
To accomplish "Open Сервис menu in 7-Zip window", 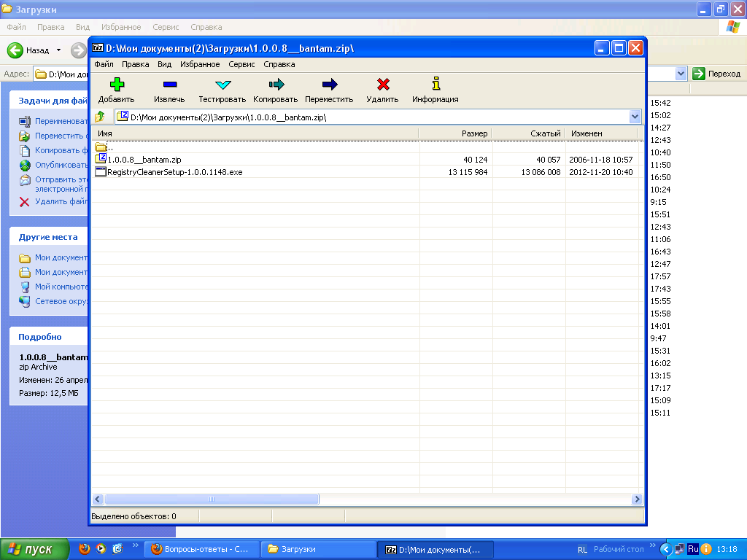I will 241,64.
